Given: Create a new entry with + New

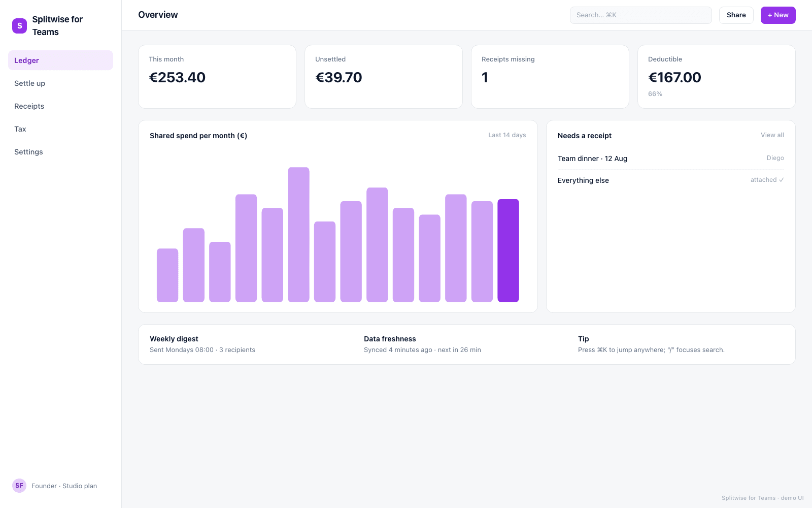Looking at the screenshot, I should point(778,15).
